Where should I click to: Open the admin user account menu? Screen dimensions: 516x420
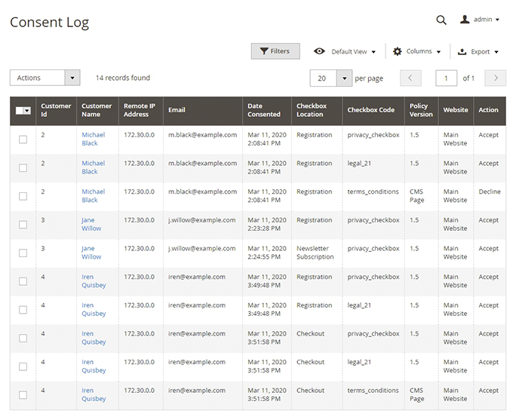pyautogui.click(x=480, y=20)
